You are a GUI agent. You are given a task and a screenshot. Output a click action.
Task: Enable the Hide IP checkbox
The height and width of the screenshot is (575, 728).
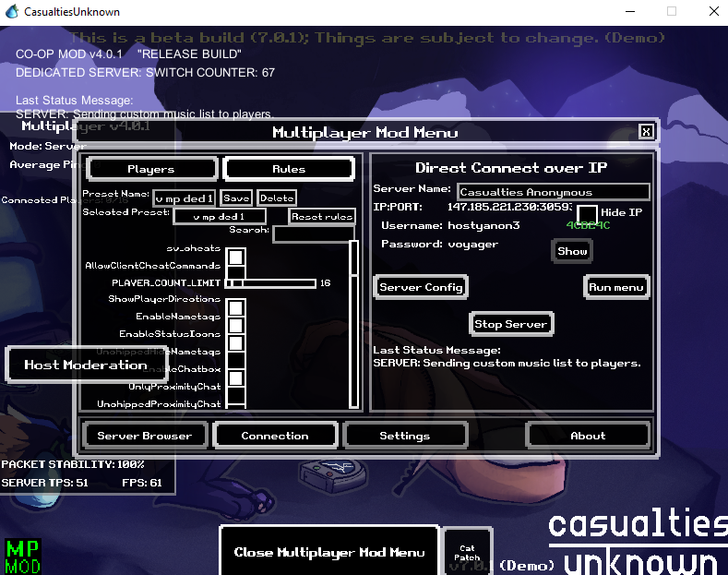(587, 214)
